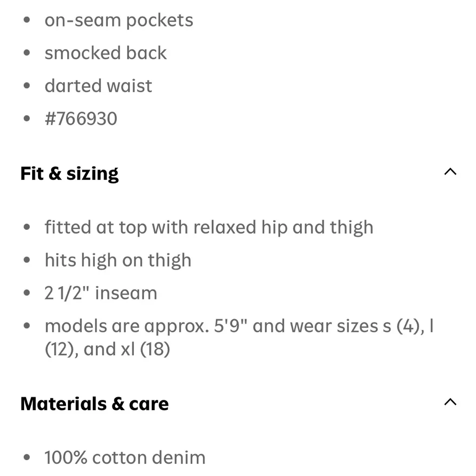Screen dimensions: 476x476
Task: Select the Fit & sizing heading
Action: point(69,173)
